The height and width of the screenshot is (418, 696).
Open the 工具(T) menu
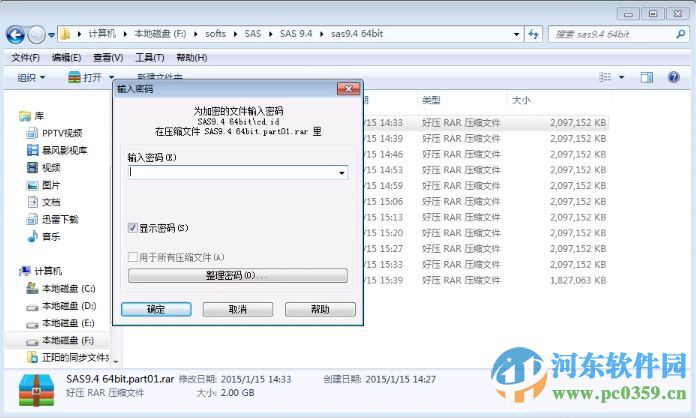click(150, 58)
